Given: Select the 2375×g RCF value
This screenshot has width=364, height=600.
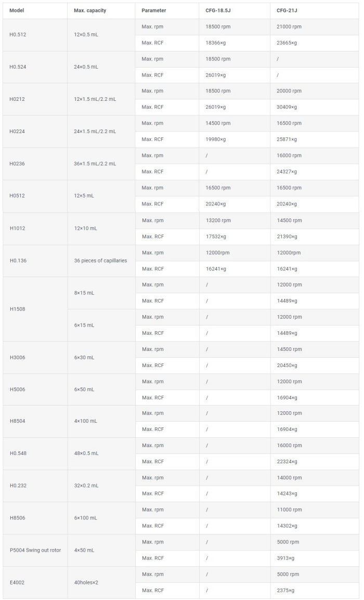Looking at the screenshot, I should tap(285, 590).
